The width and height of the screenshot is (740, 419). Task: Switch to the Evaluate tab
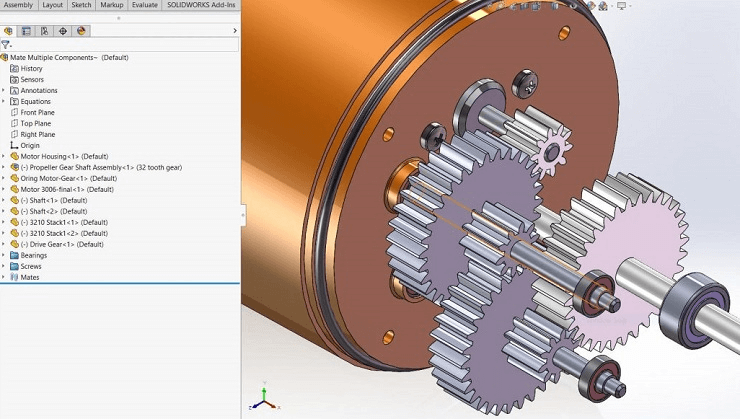(x=144, y=5)
